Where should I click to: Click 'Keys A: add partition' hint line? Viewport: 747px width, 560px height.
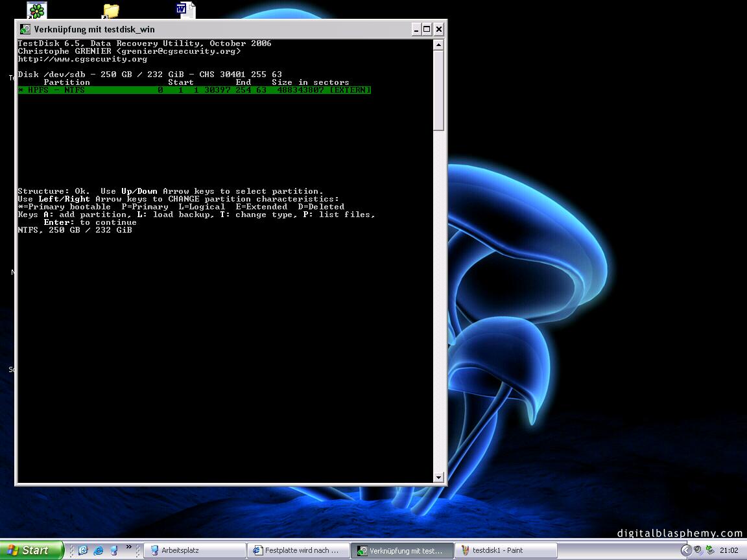coord(196,215)
